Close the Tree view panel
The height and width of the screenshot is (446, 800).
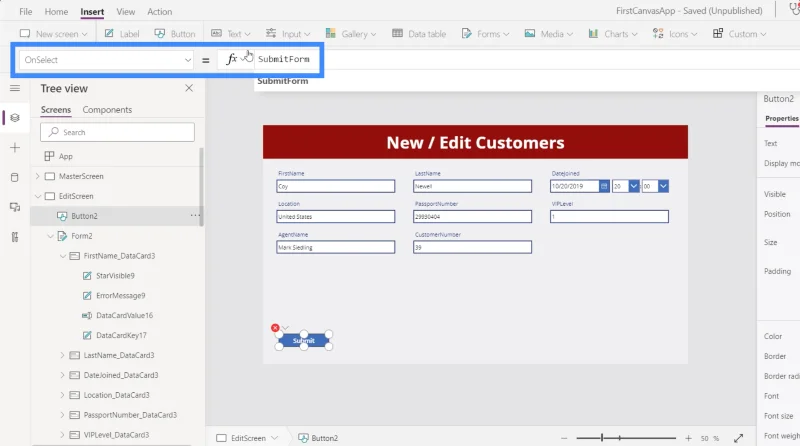189,88
